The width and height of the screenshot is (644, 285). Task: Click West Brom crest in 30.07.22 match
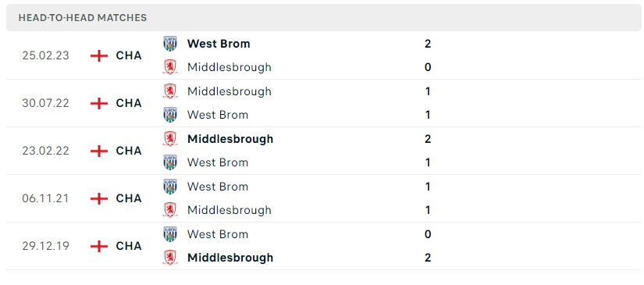(x=170, y=115)
